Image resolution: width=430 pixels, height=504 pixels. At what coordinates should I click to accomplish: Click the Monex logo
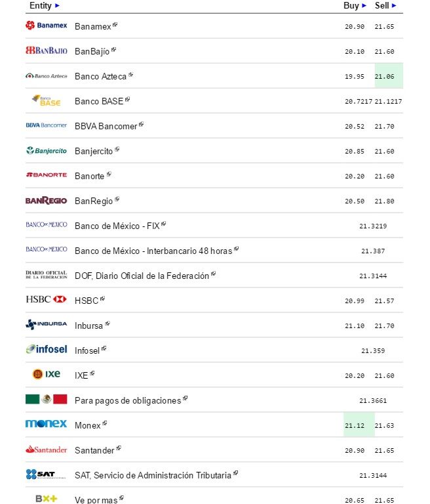[46, 424]
